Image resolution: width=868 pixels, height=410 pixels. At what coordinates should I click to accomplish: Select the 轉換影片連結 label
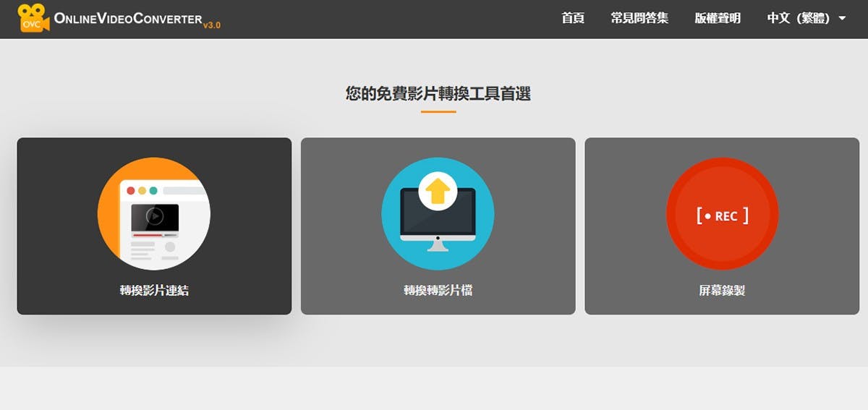coord(154,291)
